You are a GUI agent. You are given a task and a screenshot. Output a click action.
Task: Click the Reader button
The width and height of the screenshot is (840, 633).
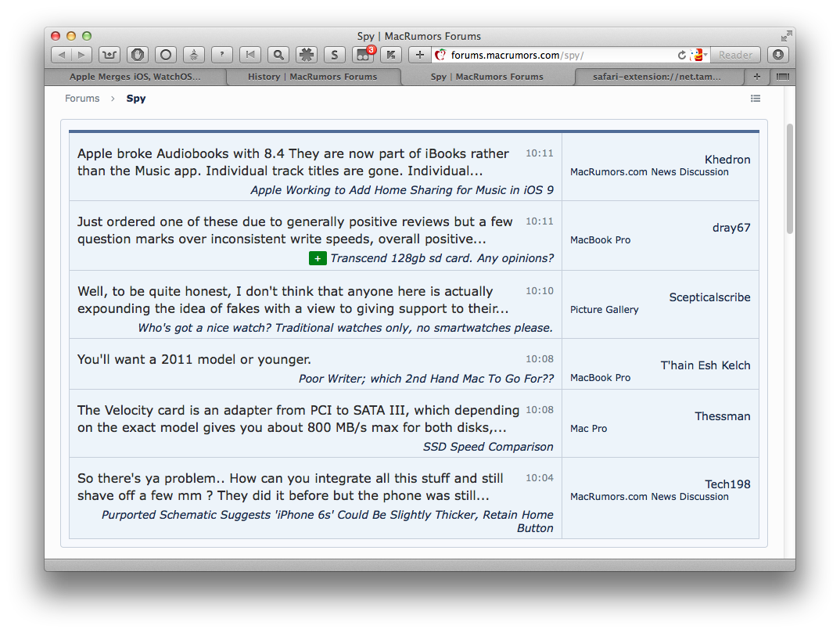click(x=735, y=55)
